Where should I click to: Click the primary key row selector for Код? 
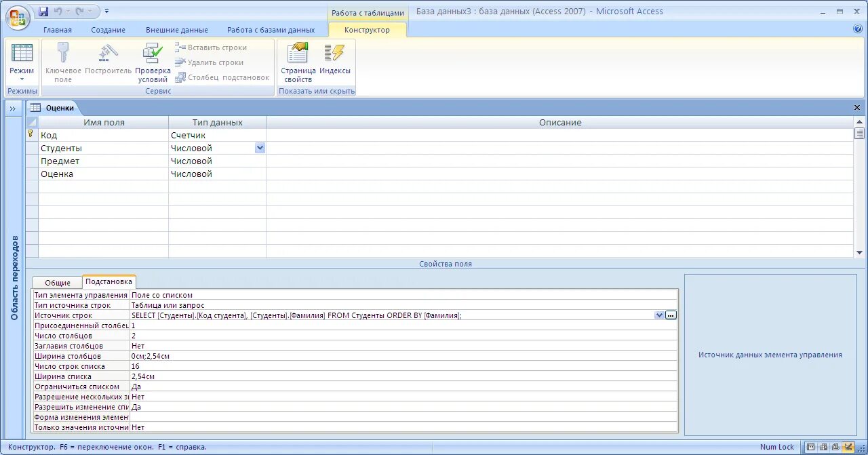click(31, 135)
